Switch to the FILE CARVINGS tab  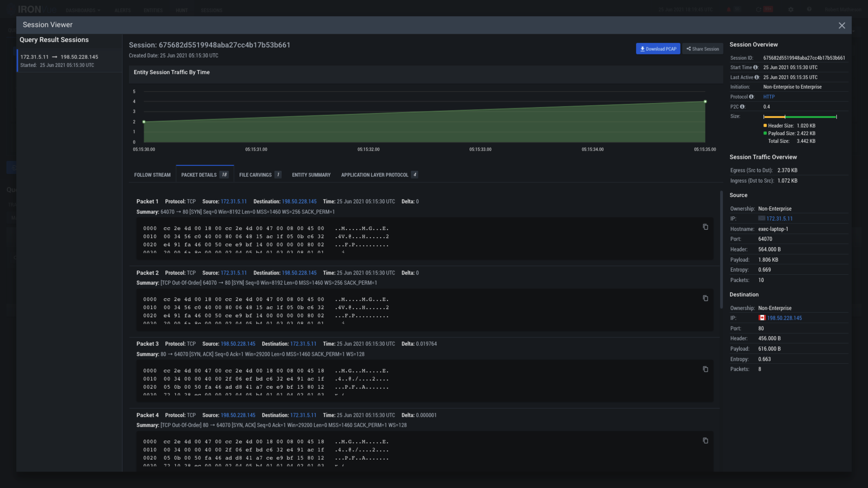click(x=255, y=175)
